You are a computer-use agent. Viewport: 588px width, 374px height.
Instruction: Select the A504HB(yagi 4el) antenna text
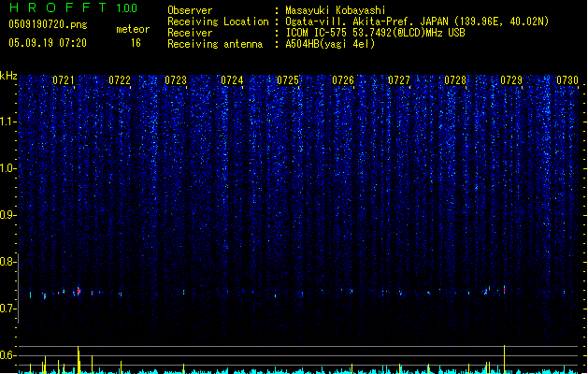coord(330,44)
